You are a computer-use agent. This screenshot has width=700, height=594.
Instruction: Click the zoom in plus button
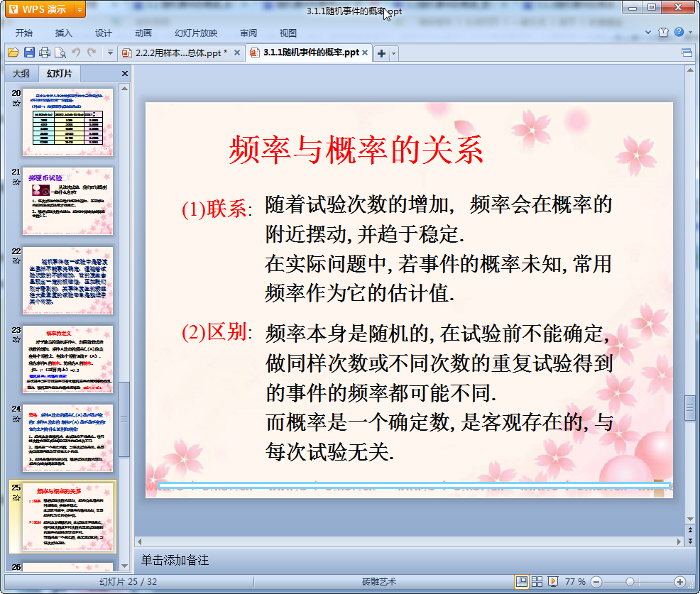[680, 581]
